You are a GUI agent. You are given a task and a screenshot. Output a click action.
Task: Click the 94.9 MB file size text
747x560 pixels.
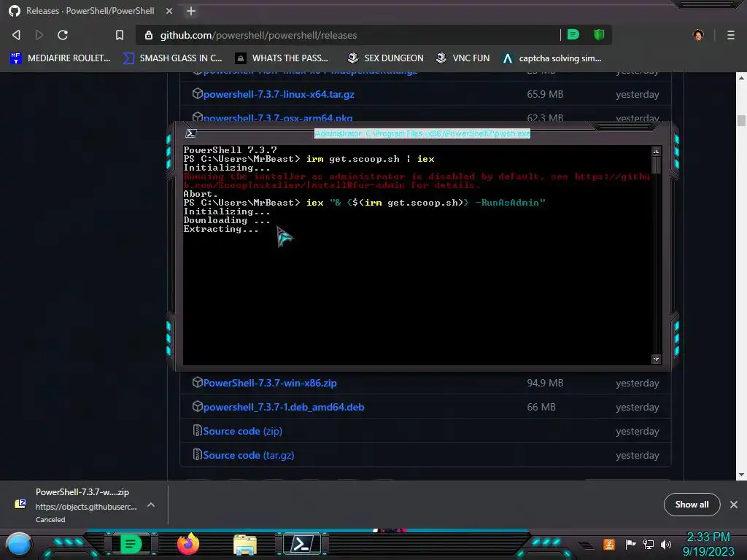click(545, 383)
